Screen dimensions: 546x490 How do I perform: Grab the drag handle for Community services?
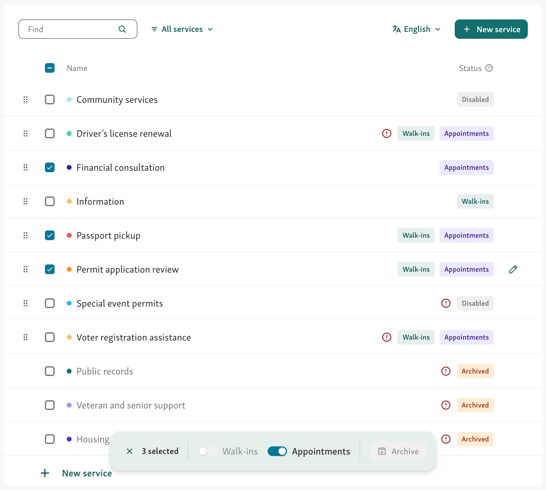point(25,100)
